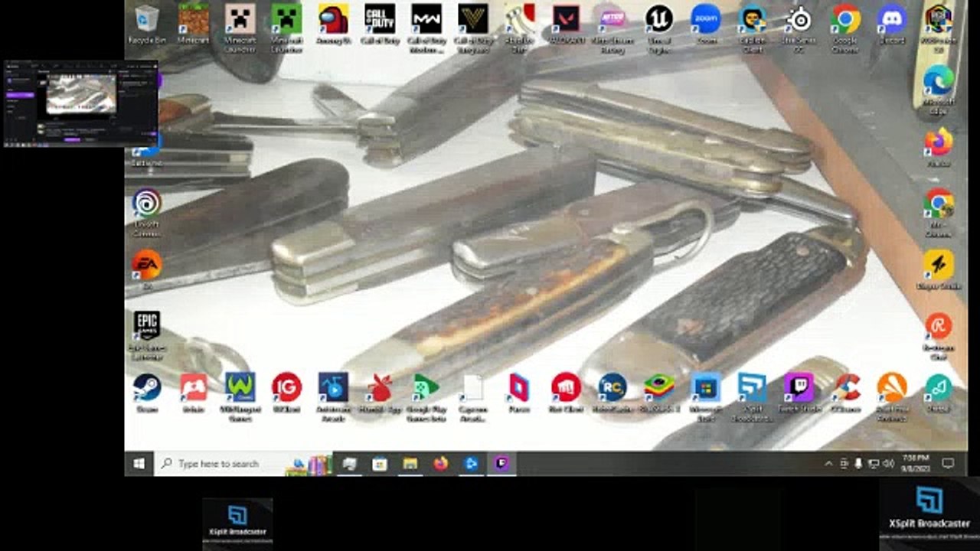Click the microphone icon in system tray
The image size is (980, 551).
point(858,464)
